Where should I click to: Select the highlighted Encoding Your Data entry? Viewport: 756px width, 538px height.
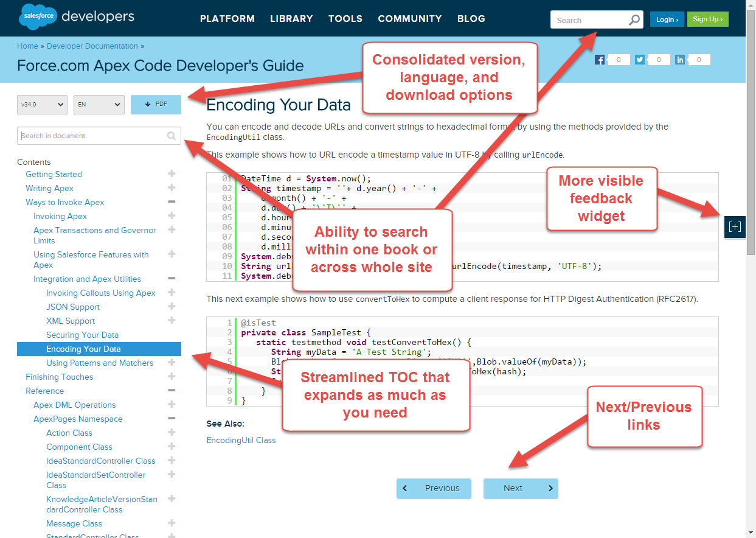click(99, 349)
